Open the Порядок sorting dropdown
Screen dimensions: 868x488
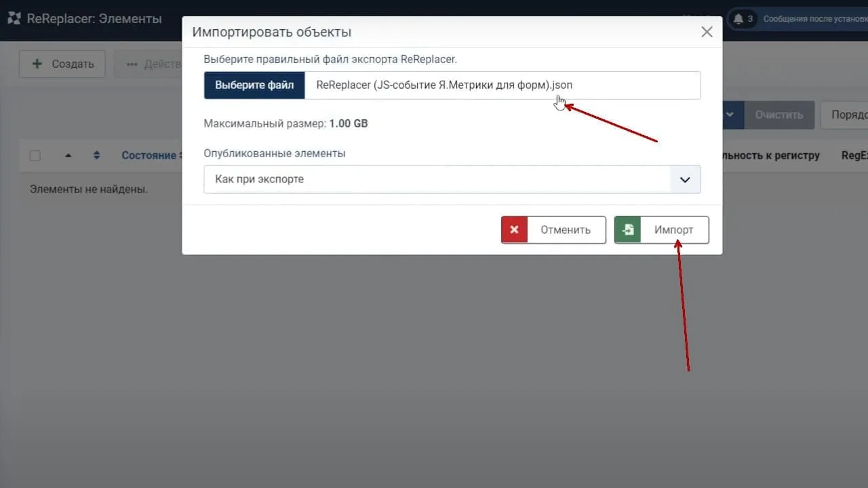coord(844,115)
